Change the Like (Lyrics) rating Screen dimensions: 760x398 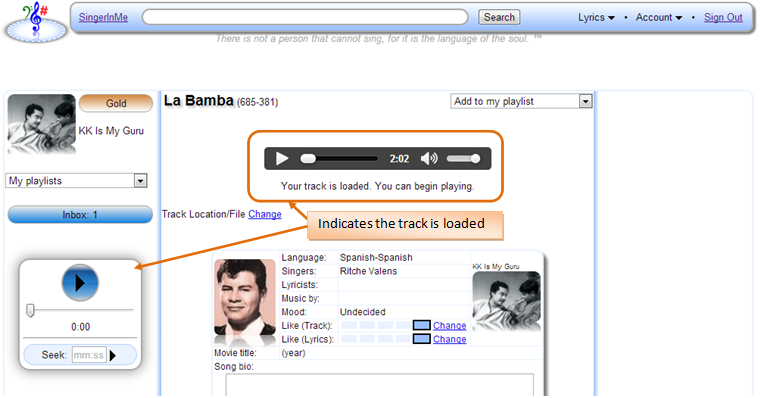click(x=449, y=339)
